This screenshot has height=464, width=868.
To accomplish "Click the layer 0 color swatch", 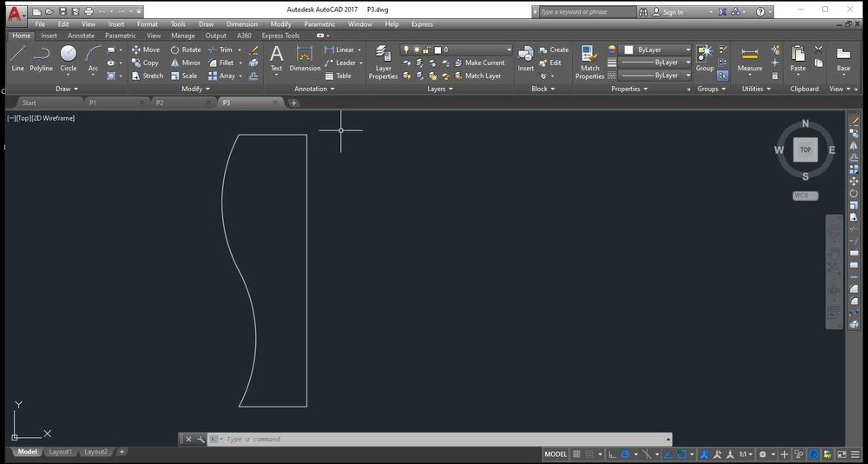I will (x=437, y=50).
